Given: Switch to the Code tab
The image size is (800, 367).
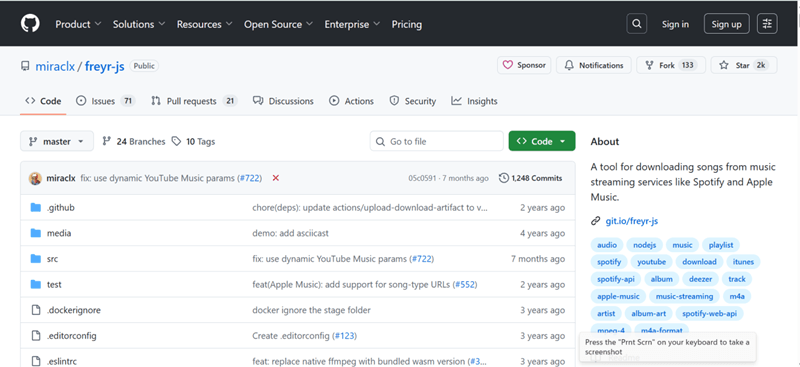Looking at the screenshot, I should tap(43, 101).
